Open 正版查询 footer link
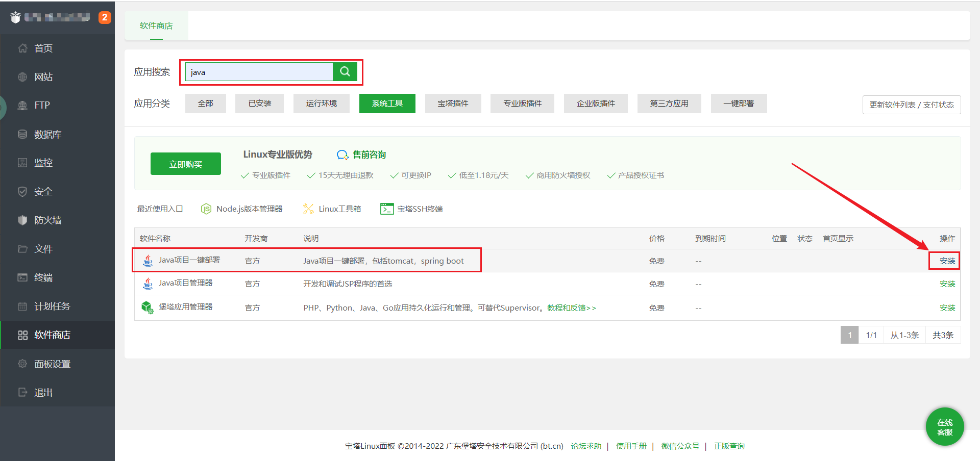 click(729, 446)
